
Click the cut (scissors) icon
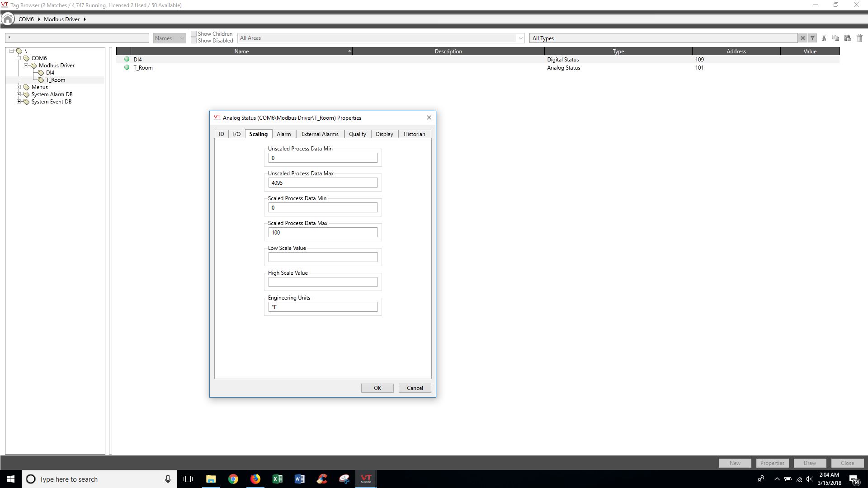(x=824, y=38)
